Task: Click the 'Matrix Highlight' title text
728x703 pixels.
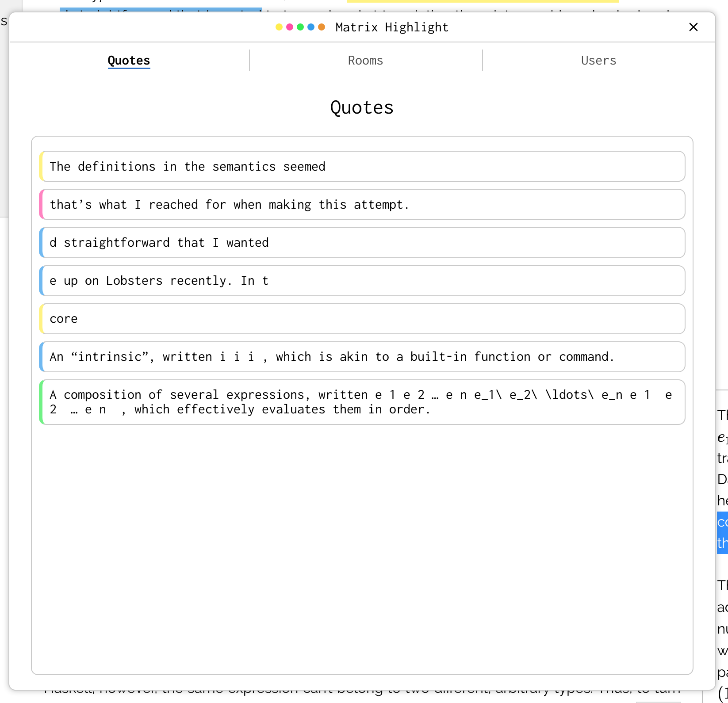Action: (x=391, y=27)
